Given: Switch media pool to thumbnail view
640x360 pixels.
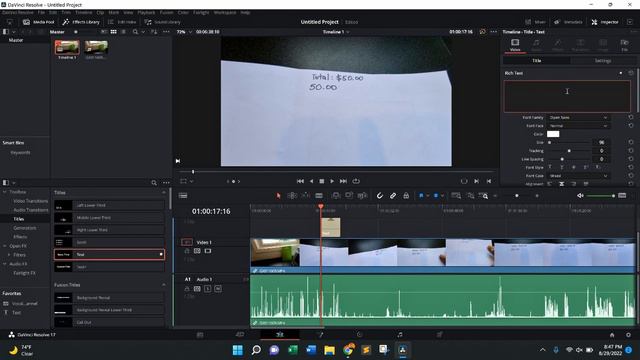Looking at the screenshot, I should click(x=113, y=32).
